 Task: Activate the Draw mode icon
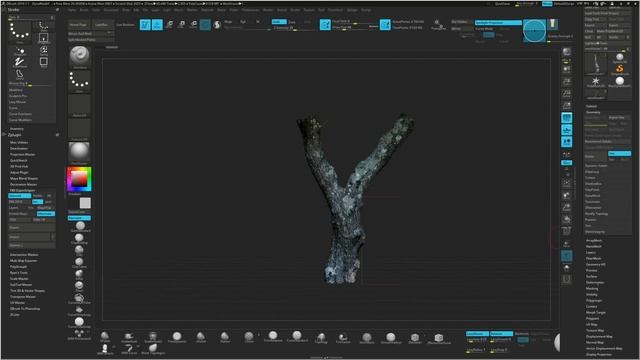coord(157,24)
